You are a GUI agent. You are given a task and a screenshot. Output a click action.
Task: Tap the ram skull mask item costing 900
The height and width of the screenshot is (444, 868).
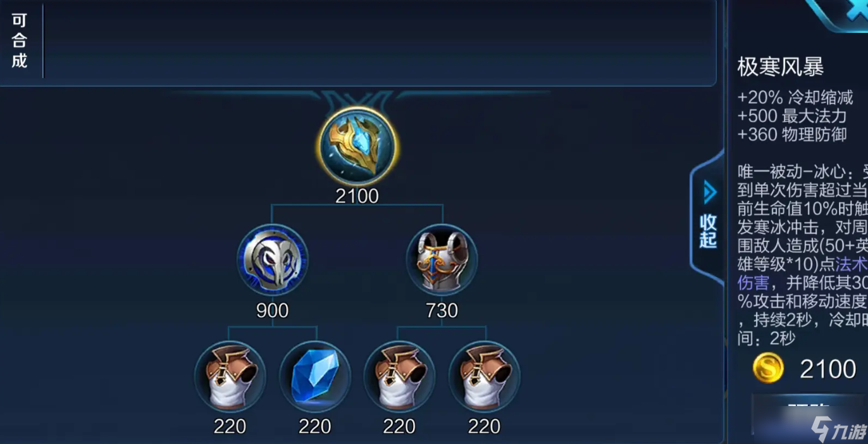pos(273,259)
